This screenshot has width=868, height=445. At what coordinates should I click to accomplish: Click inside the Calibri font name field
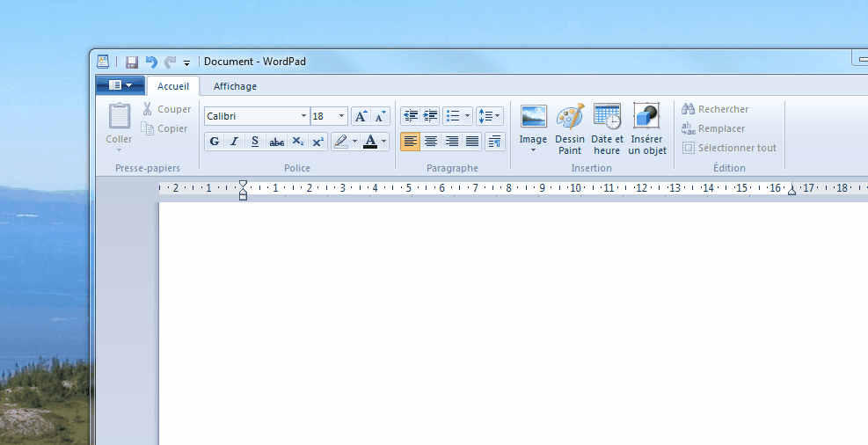pos(252,116)
